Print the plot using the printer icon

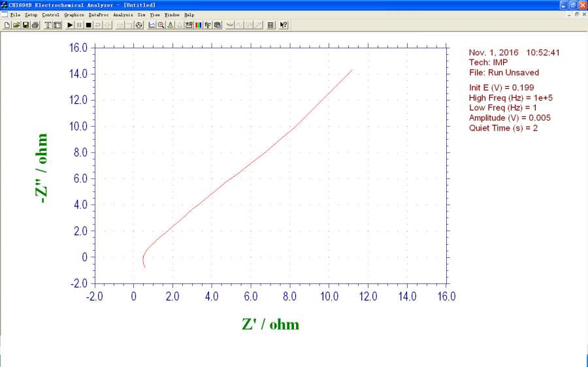[35, 25]
